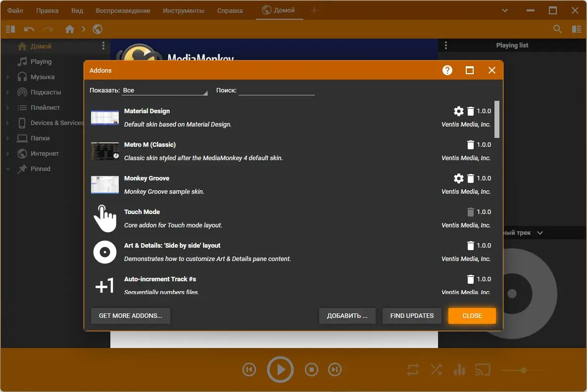The width and height of the screenshot is (587, 392).
Task: Click the cast to device icon
Action: pyautogui.click(x=483, y=370)
